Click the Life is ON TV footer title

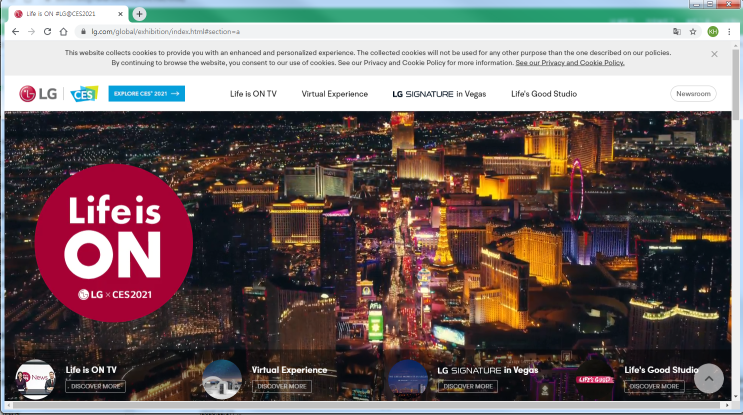click(x=91, y=370)
